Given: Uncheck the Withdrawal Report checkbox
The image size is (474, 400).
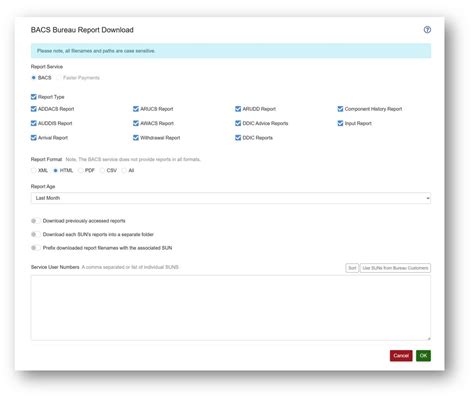Looking at the screenshot, I should [136, 138].
